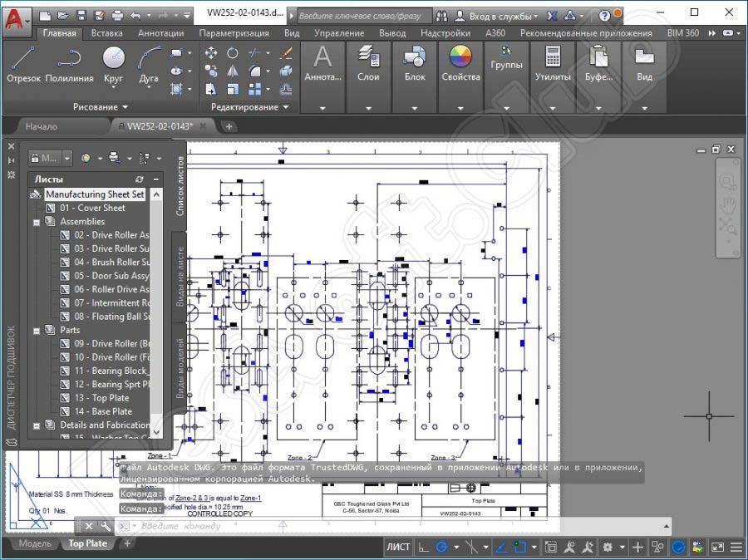
Task: Open the Буфер clipboard panel
Action: [598, 65]
